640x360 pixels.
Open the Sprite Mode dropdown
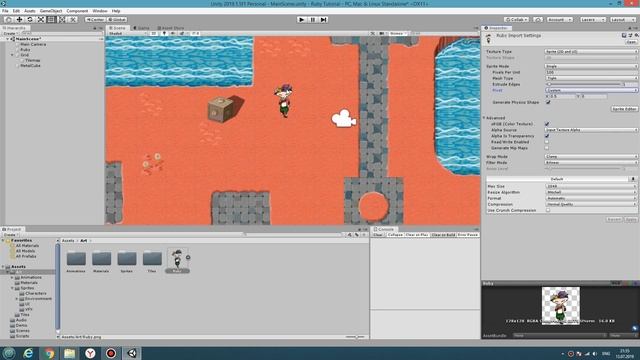[591, 66]
